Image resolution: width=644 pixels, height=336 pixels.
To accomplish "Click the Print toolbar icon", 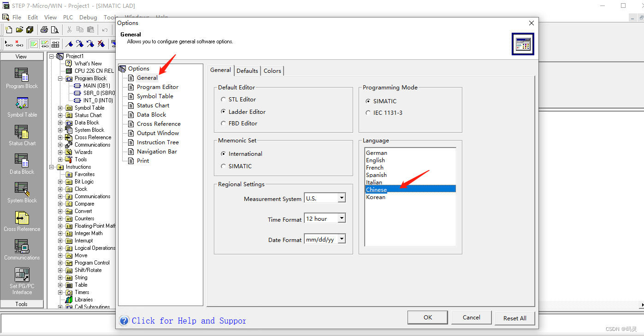I will click(43, 29).
